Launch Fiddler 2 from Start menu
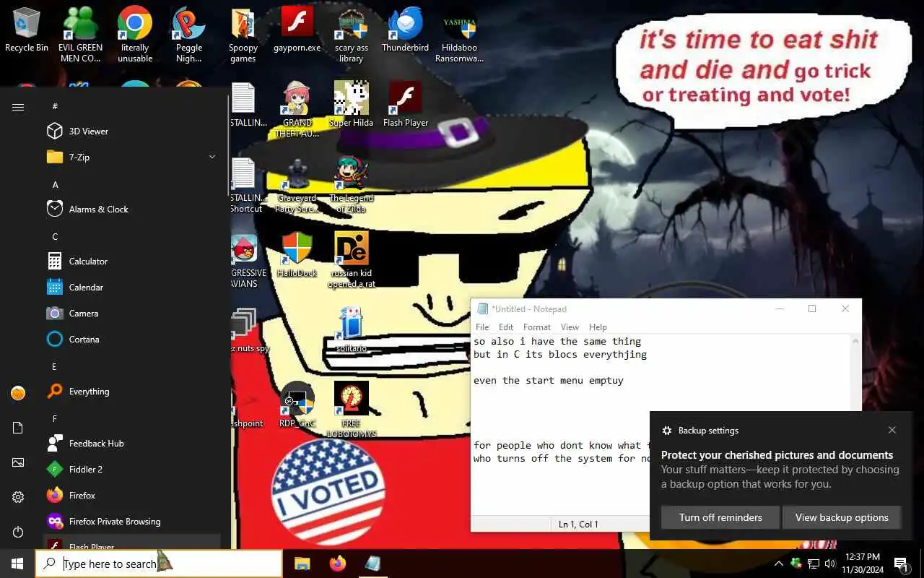The height and width of the screenshot is (578, 924). coord(132,469)
